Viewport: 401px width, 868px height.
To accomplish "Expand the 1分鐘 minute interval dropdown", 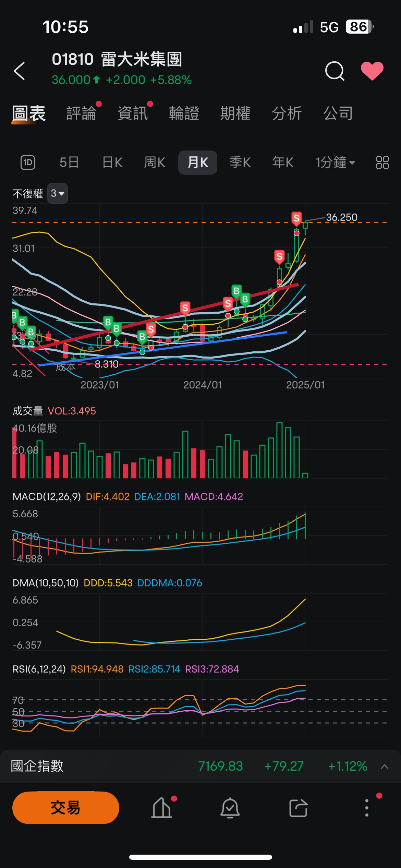I will coord(335,162).
